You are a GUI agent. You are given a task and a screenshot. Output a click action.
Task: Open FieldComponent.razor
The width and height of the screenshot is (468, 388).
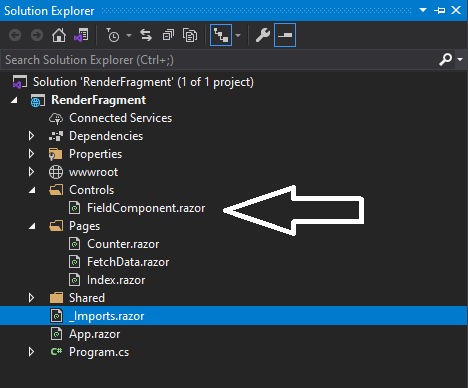point(146,208)
